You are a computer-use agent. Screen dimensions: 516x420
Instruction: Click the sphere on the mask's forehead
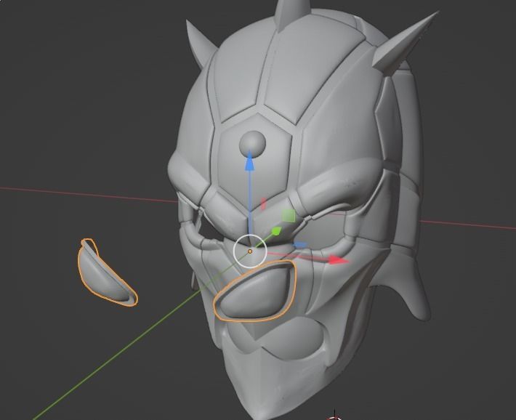(252, 143)
